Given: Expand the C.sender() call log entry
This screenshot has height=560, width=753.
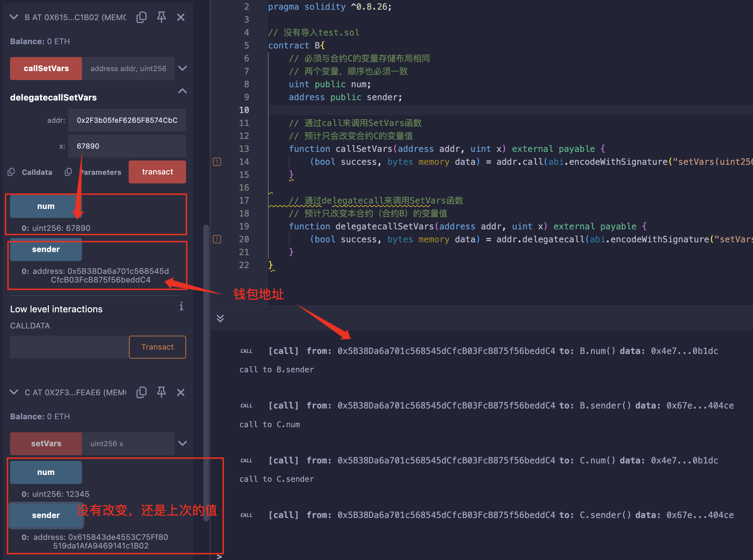Looking at the screenshot, I should pos(487,515).
